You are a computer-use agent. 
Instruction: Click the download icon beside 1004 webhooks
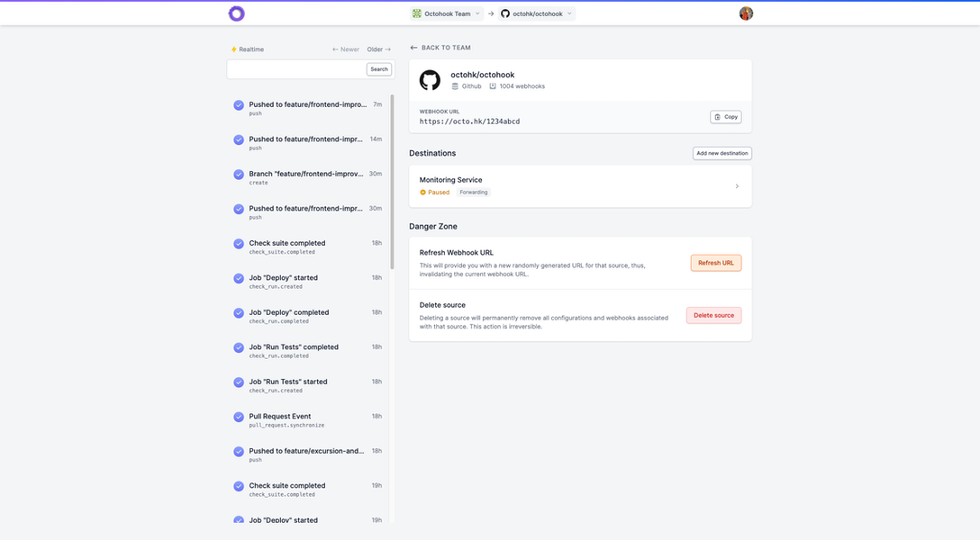click(492, 85)
